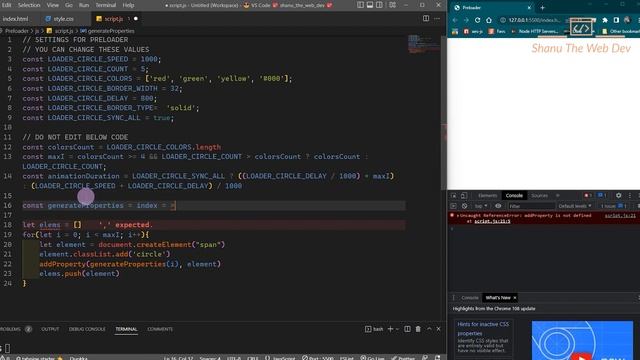Clear console with ban icon
The height and width of the screenshot is (360, 640).
(464, 206)
